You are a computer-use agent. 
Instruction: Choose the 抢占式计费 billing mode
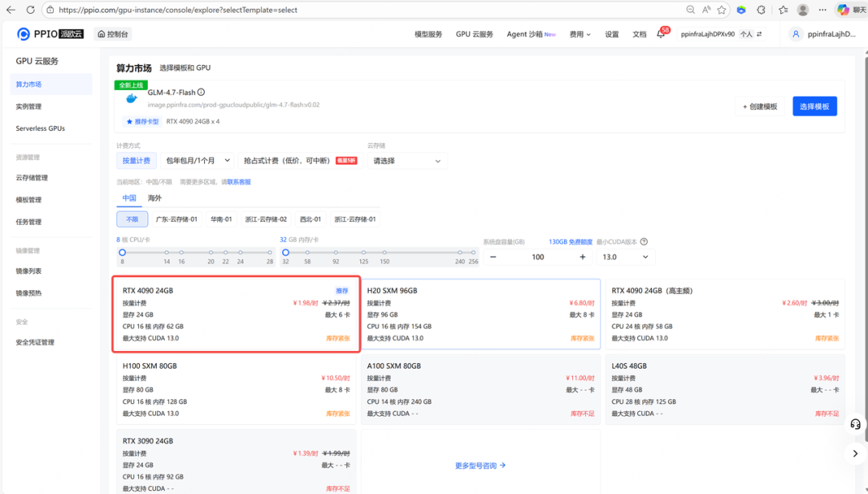[287, 161]
